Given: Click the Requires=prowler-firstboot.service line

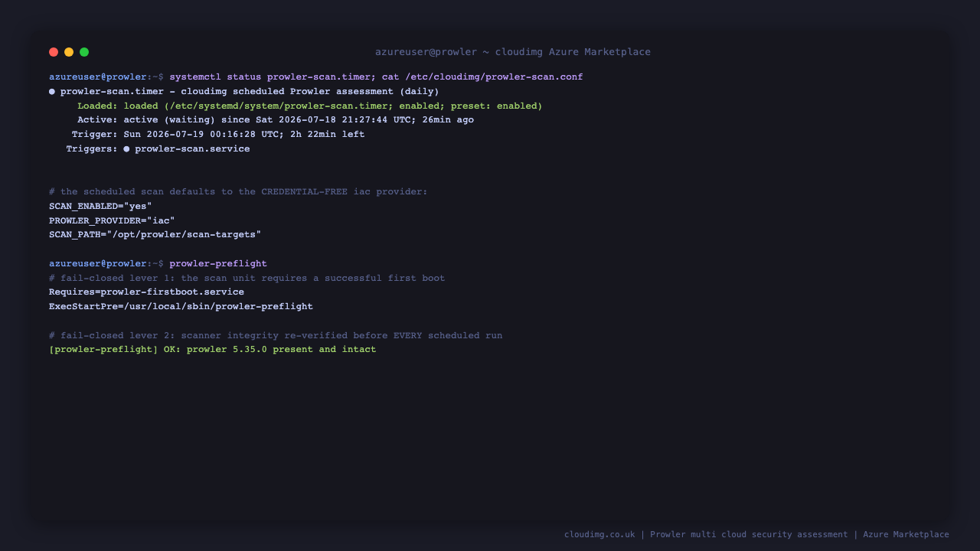Looking at the screenshot, I should click(146, 292).
